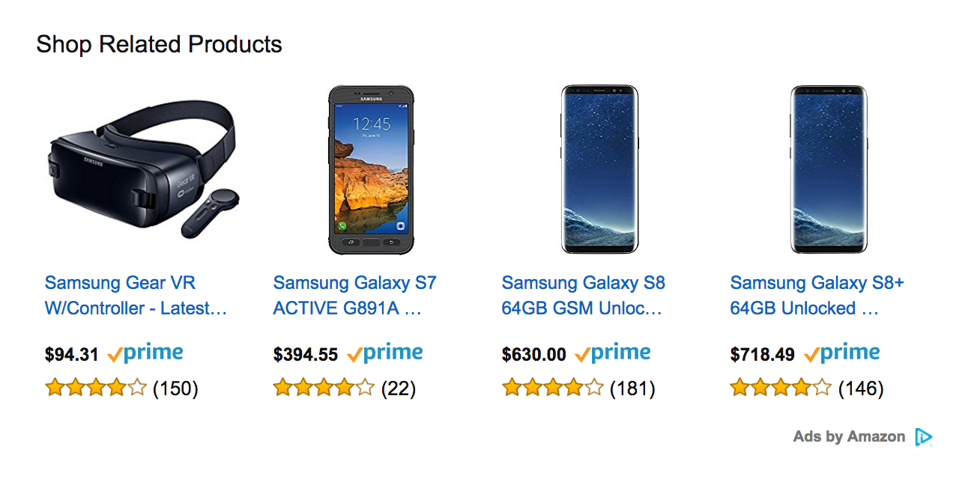Click the star rating with 181 reviews
The image size is (980, 503).
552,388
